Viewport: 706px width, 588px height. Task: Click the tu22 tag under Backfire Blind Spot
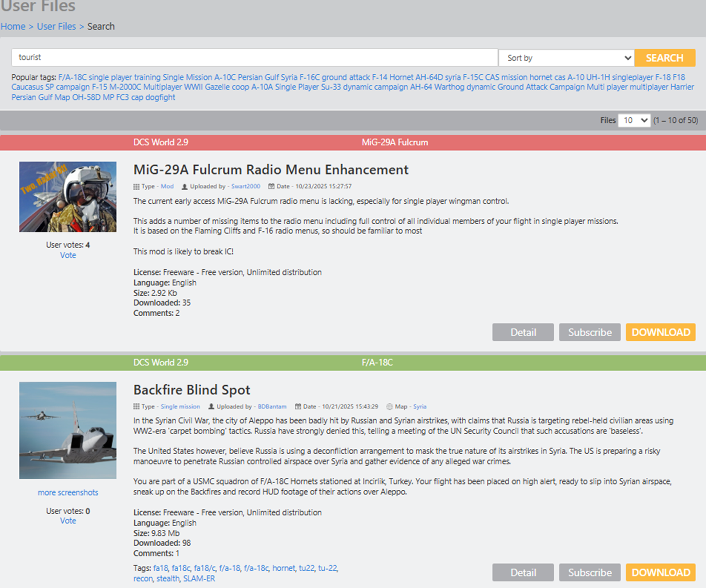tap(308, 568)
